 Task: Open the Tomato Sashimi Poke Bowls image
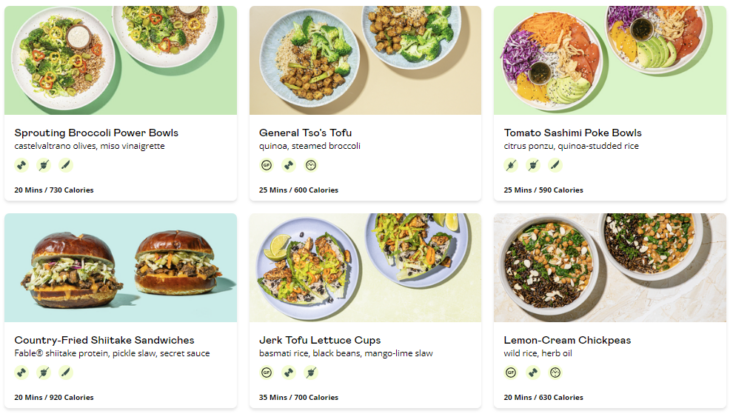(x=609, y=60)
